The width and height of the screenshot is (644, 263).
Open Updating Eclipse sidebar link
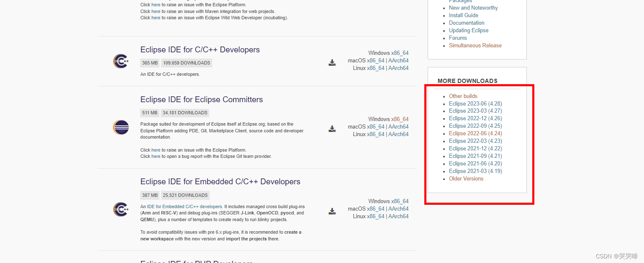click(469, 31)
